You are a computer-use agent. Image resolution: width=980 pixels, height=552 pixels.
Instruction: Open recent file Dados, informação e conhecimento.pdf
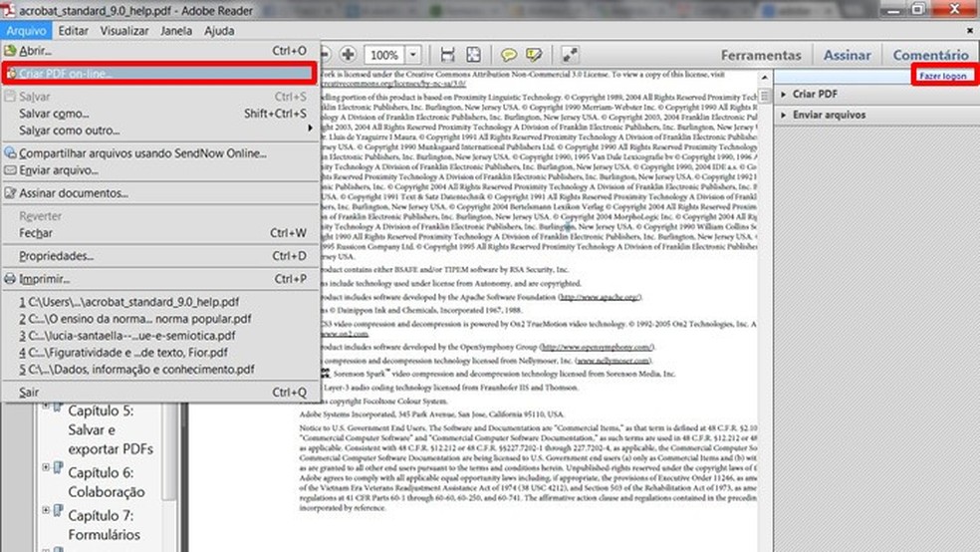point(160,369)
